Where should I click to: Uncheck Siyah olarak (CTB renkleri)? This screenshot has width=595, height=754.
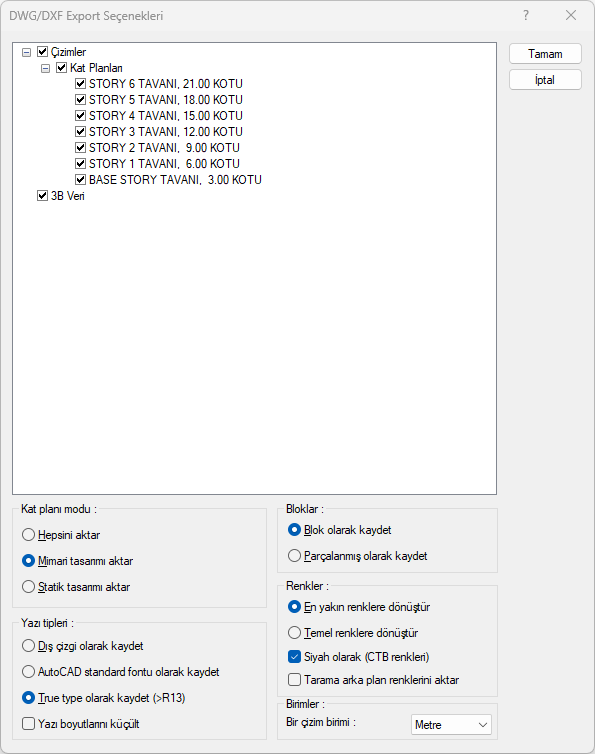coord(294,657)
